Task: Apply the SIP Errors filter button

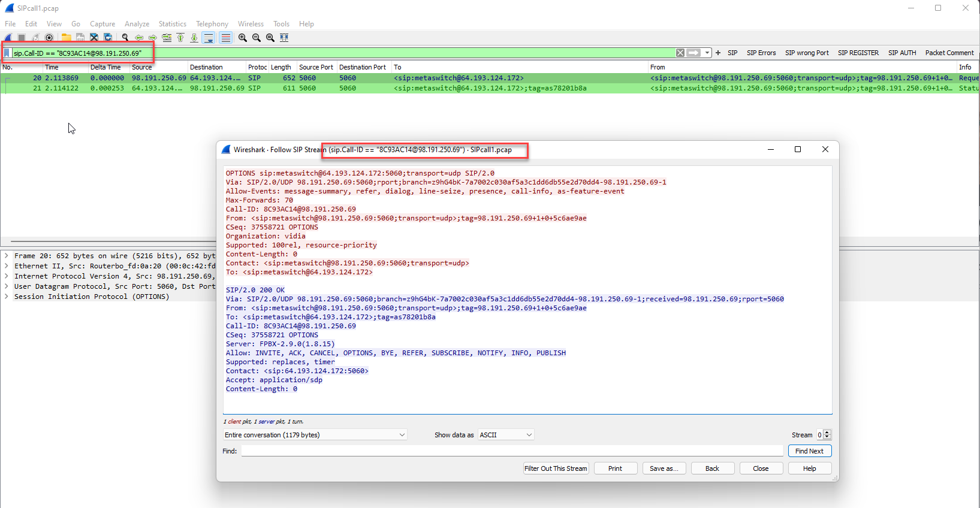Action: 761,53
